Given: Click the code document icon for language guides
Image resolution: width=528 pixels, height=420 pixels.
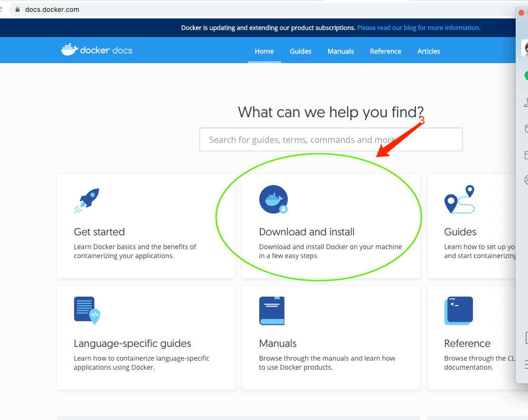Looking at the screenshot, I should point(87,310).
